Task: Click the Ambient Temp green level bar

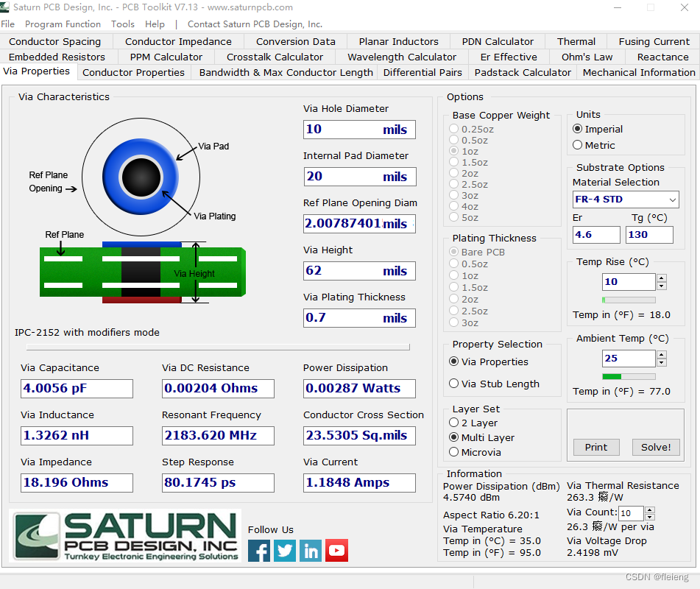Action: click(629, 376)
